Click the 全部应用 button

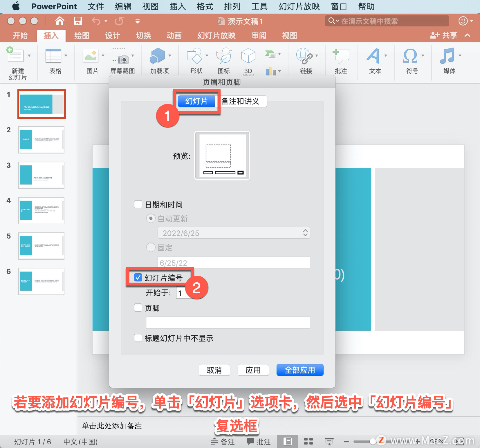(300, 370)
